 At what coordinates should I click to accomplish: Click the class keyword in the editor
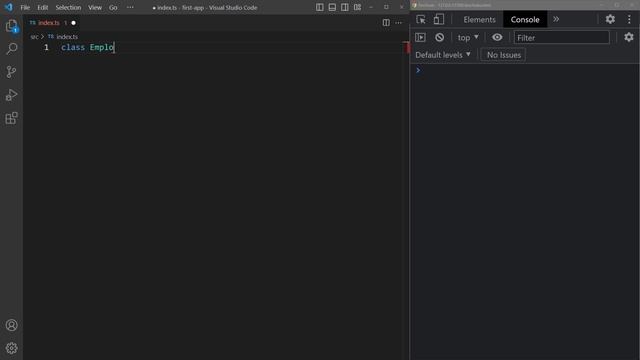coord(73,47)
